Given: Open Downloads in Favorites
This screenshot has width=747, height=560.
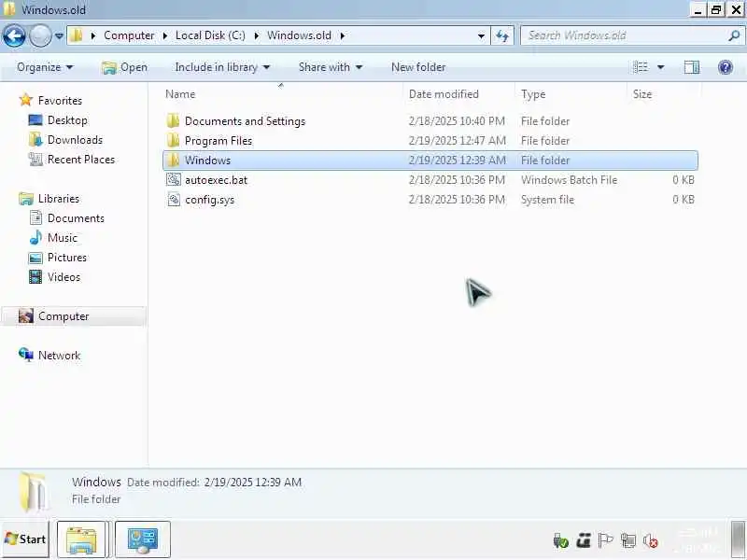Looking at the screenshot, I should pos(75,140).
